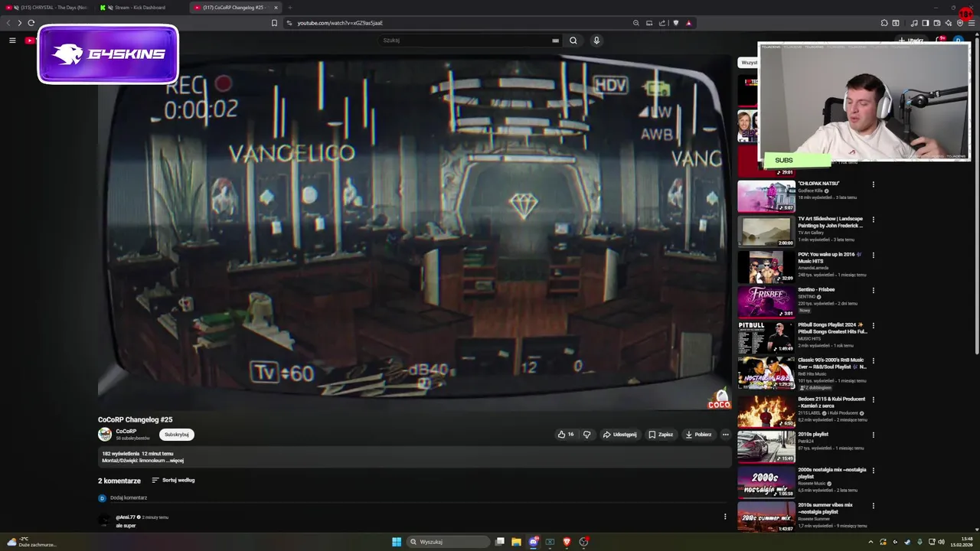Select the Wszystkie filter chip
The height and width of the screenshot is (551, 980).
coord(747,63)
